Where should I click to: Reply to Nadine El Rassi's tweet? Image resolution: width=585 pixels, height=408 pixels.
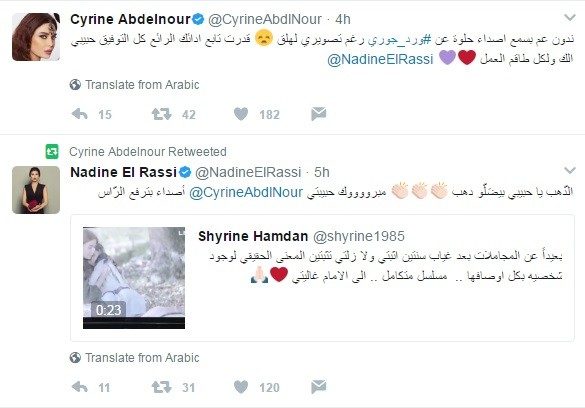(79, 387)
